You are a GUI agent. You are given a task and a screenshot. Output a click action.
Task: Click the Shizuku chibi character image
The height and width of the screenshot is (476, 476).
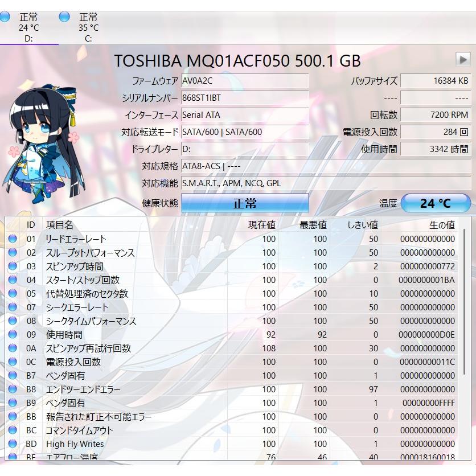[x=43, y=144]
